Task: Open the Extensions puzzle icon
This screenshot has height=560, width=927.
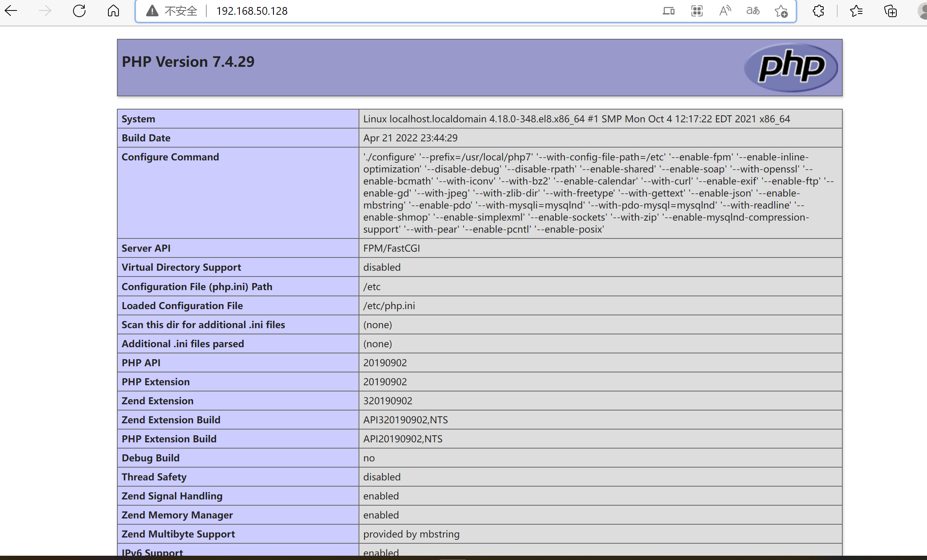Action: (818, 11)
